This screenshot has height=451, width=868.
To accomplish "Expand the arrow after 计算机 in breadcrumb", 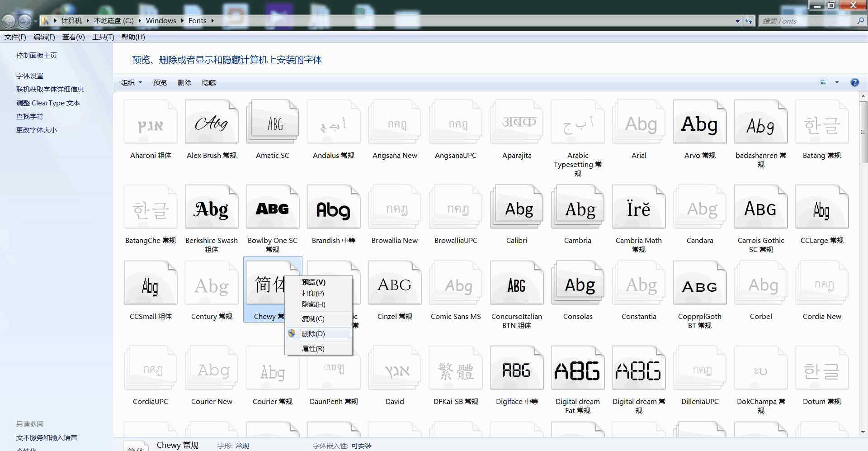I will (88, 21).
